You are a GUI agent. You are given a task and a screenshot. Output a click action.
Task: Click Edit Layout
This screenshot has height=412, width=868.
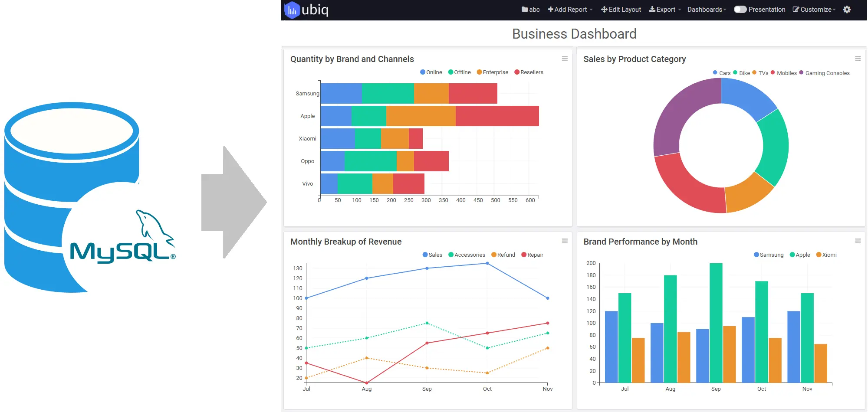(621, 10)
